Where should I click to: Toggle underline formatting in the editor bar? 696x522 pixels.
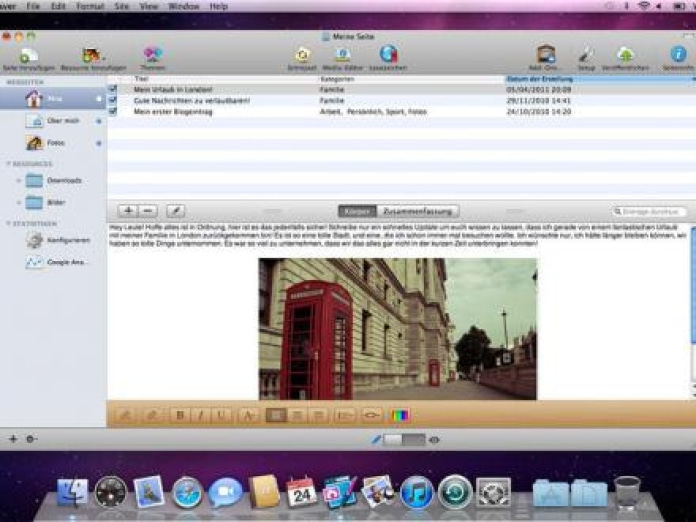(x=221, y=415)
